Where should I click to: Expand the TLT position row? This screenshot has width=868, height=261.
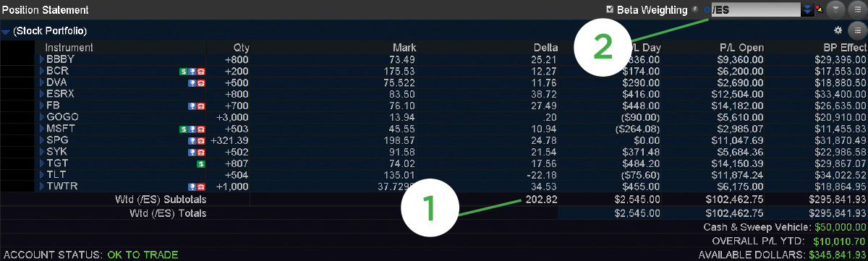pos(42,175)
